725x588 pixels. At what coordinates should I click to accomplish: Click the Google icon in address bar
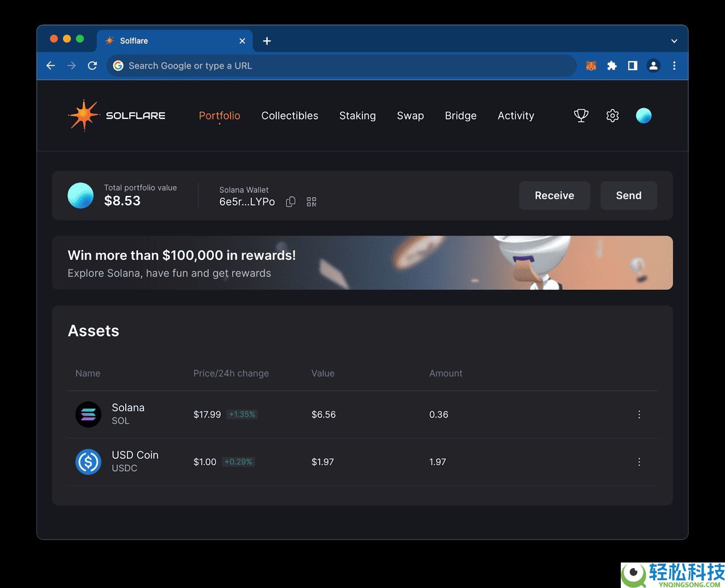pyautogui.click(x=118, y=66)
